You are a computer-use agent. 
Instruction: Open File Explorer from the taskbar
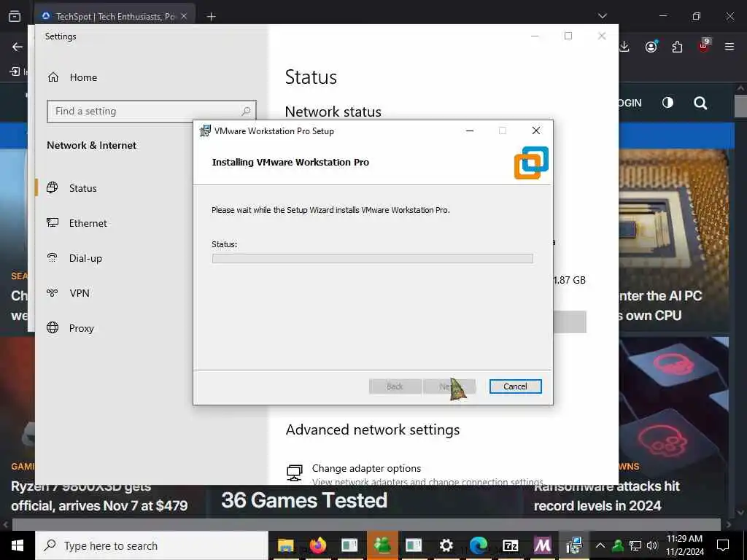(x=285, y=545)
